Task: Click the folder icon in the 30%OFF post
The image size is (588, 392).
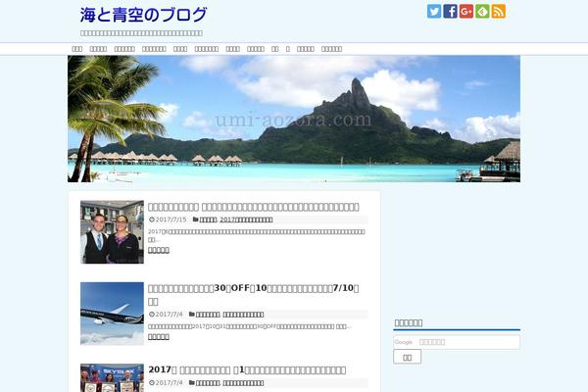Action: [x=192, y=314]
